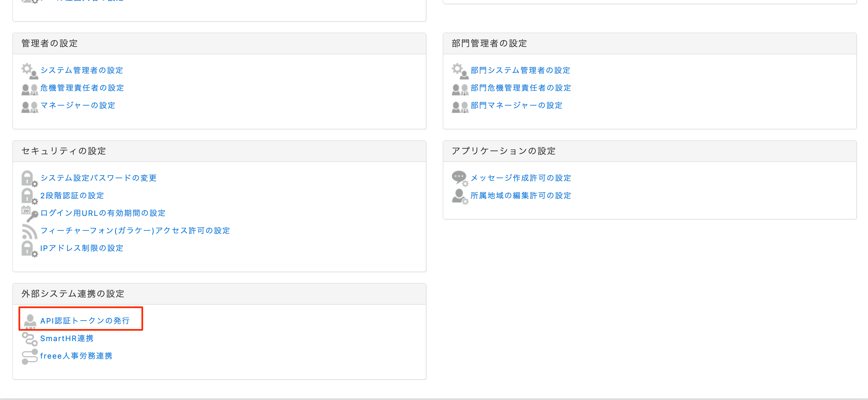
Task: Click the signal icon beside フィーチャーフォン access setting
Action: coord(29,231)
